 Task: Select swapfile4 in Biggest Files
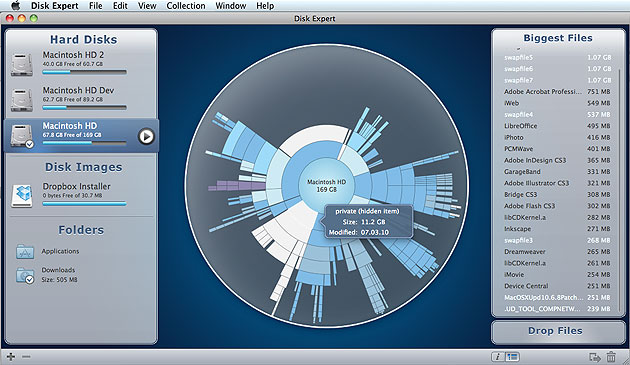coord(558,115)
